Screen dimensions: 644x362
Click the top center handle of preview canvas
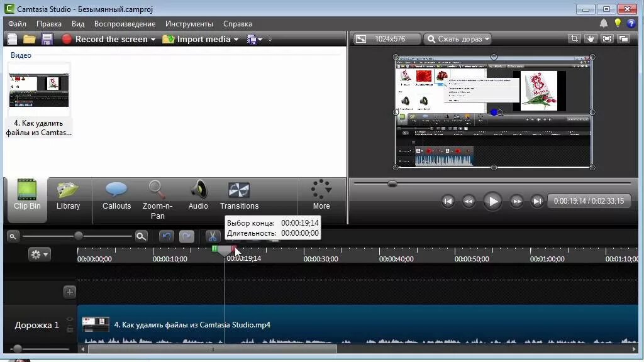pos(494,57)
